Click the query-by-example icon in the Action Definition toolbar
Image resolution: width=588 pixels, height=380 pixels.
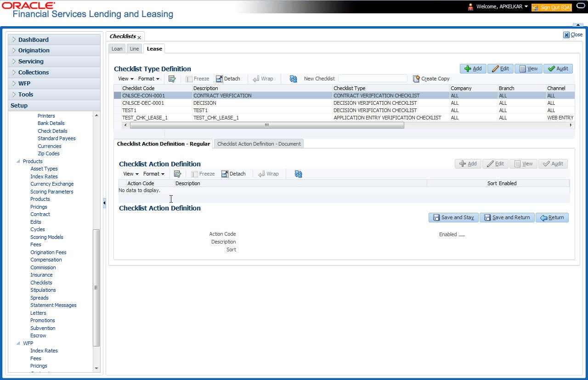[x=177, y=174]
